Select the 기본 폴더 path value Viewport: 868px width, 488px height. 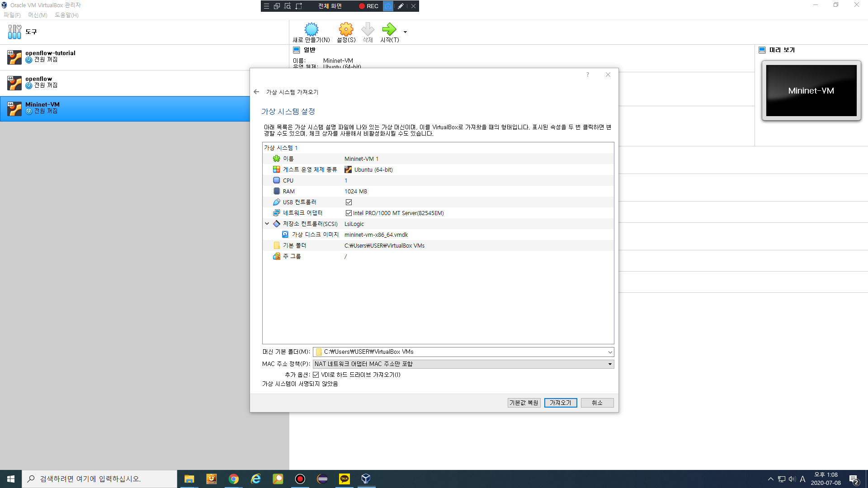(384, 246)
